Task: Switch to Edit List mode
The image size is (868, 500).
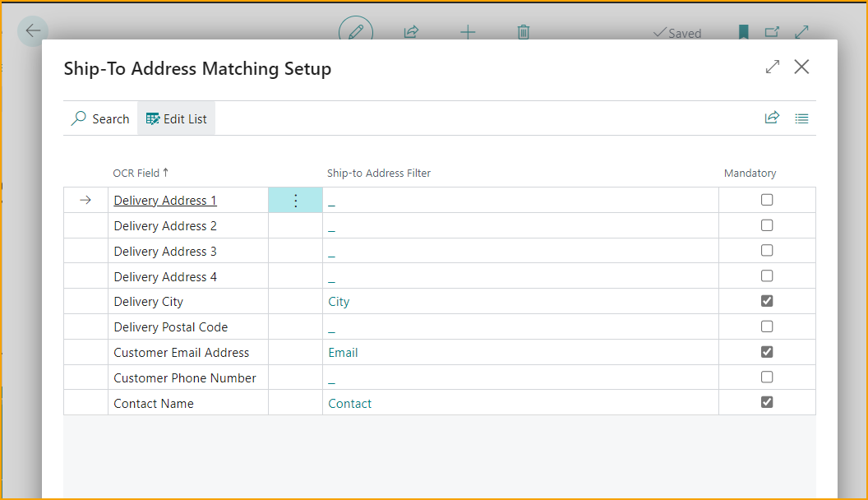Action: tap(176, 118)
